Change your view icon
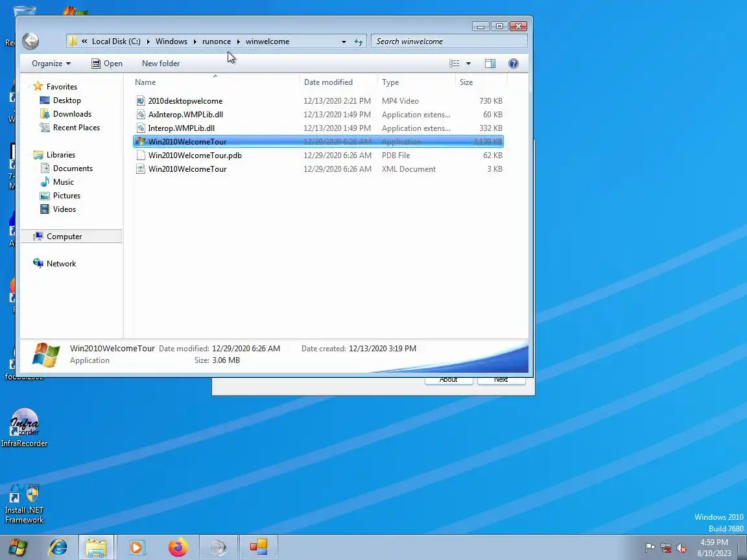Image resolution: width=747 pixels, height=560 pixels. [454, 64]
